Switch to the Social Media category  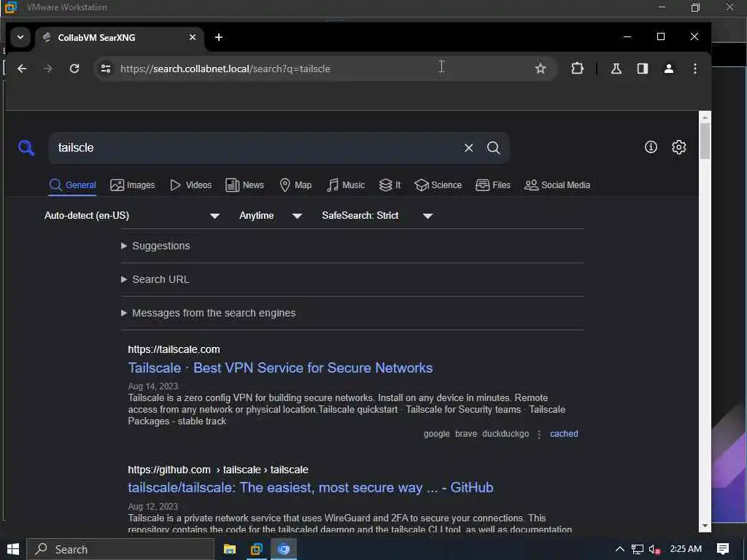coord(557,185)
